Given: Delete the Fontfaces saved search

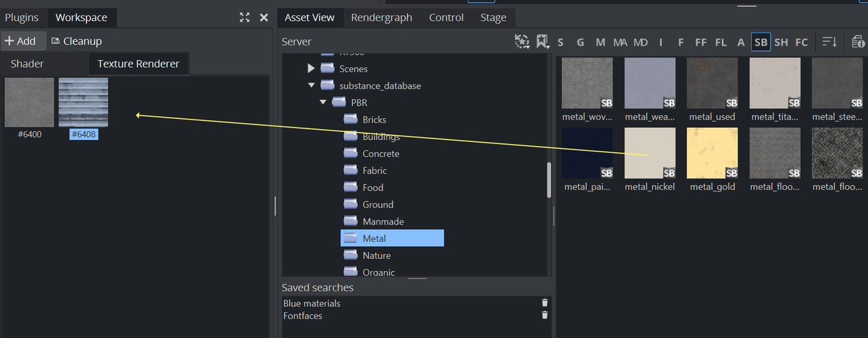Looking at the screenshot, I should coord(545,316).
